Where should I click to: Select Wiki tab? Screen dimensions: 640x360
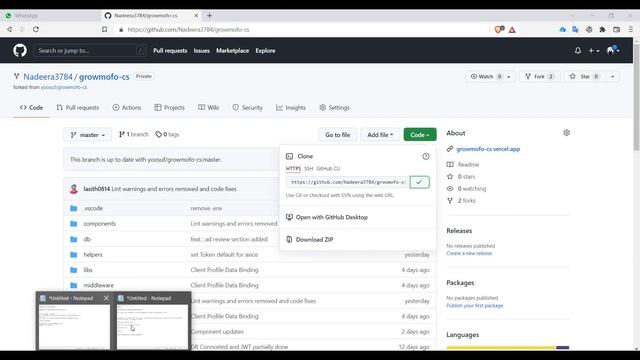(209, 107)
